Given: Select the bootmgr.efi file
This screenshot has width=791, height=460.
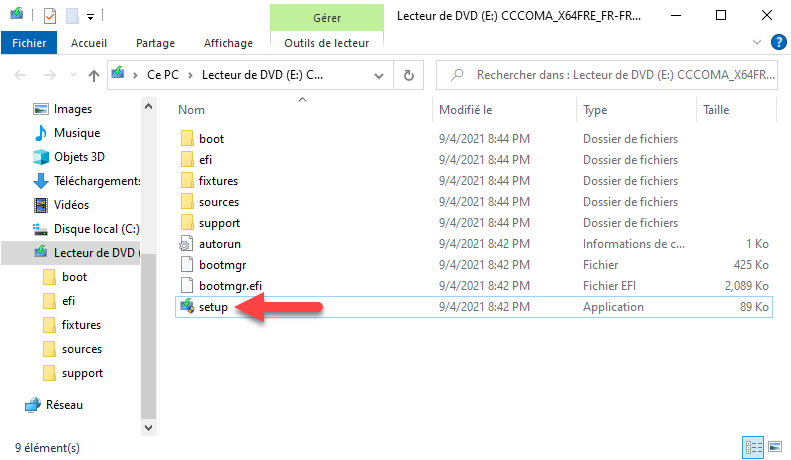Looking at the screenshot, I should point(230,286).
